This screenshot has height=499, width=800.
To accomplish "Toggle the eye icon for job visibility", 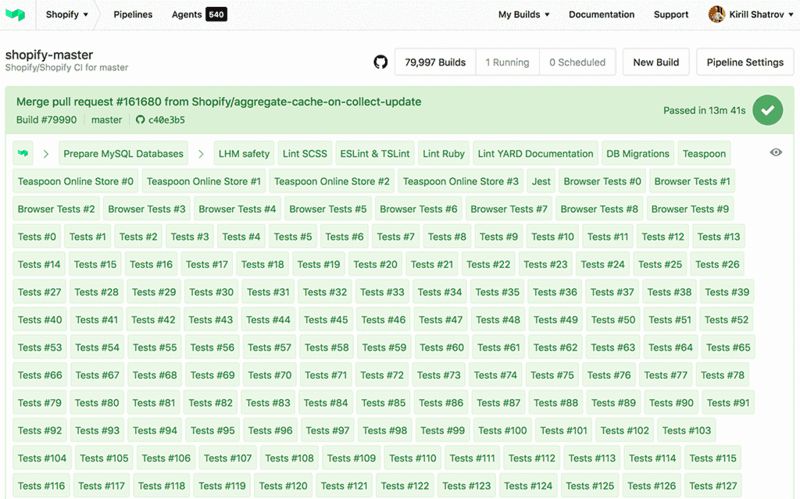I will pos(776,153).
